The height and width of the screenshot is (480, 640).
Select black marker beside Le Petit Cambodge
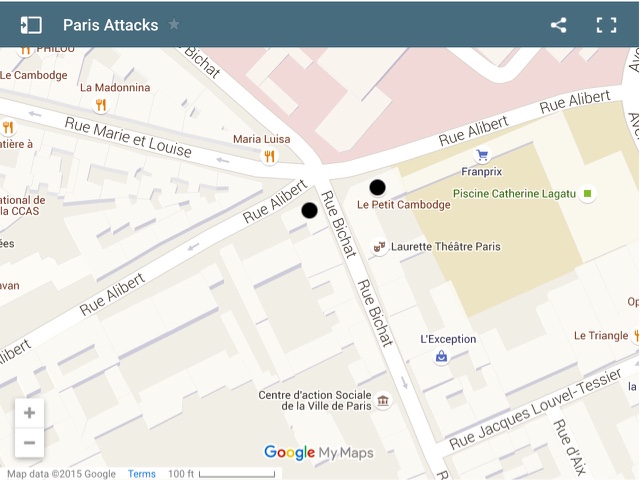378,187
